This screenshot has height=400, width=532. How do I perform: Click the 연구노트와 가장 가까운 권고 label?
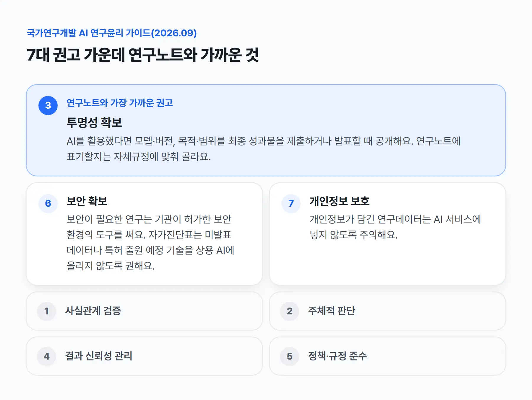click(120, 103)
